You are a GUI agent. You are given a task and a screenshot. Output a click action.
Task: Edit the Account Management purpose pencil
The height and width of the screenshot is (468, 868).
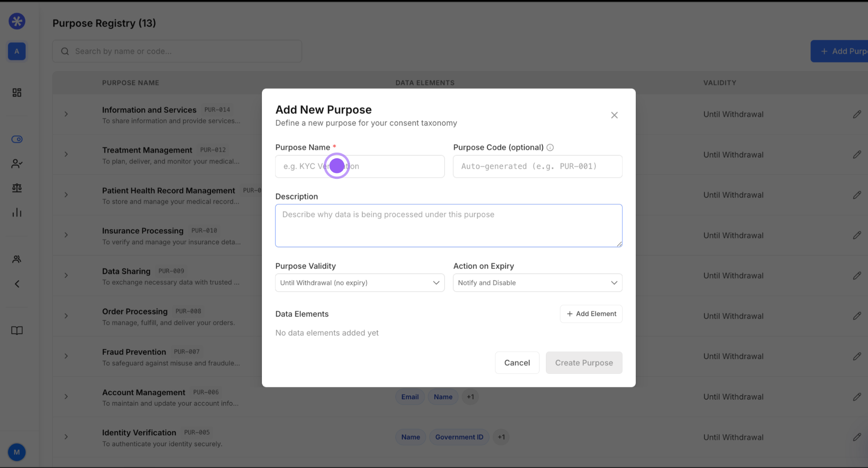[857, 397]
